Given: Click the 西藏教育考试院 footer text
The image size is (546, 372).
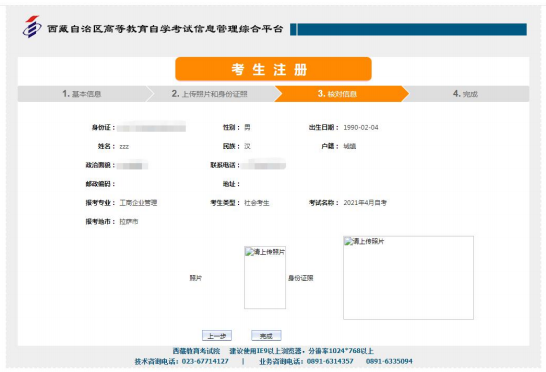Looking at the screenshot, I should click(x=196, y=351).
